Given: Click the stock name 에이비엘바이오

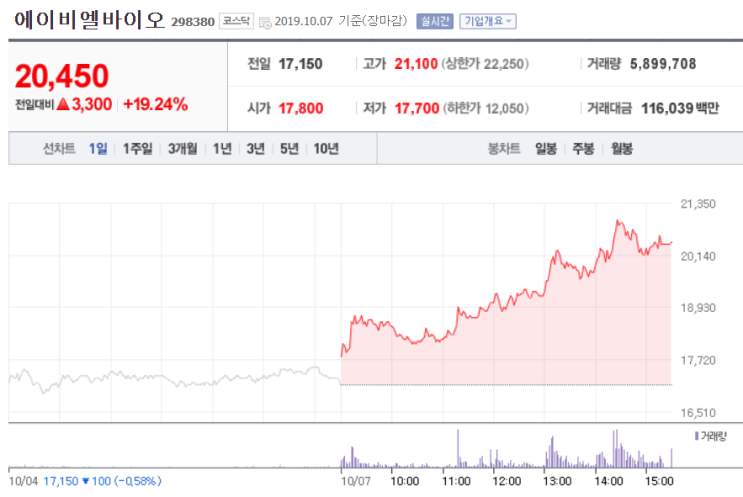Looking at the screenshot, I should click(89, 20).
